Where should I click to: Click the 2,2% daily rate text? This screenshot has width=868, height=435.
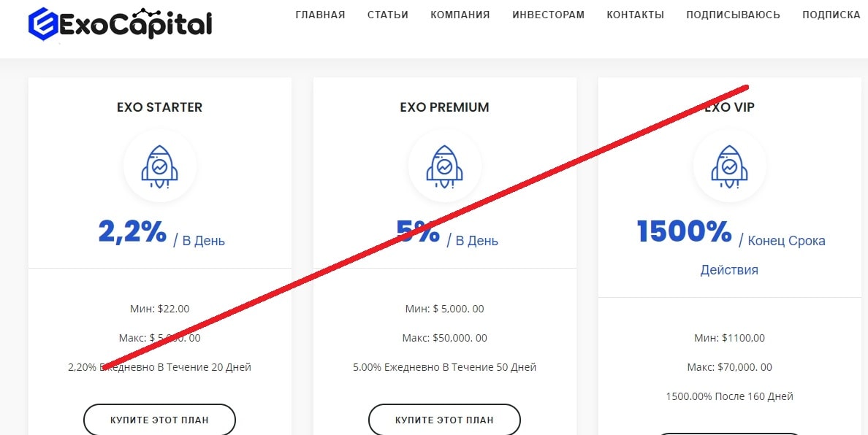(x=132, y=232)
